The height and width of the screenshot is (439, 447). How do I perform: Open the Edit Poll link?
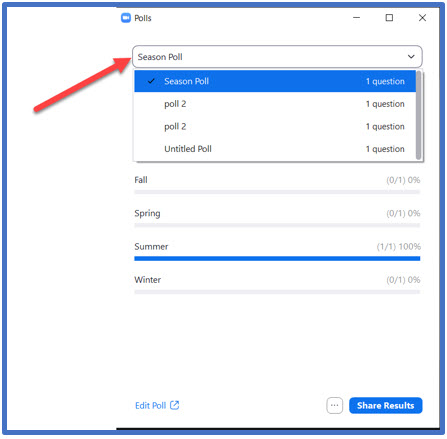(x=150, y=405)
